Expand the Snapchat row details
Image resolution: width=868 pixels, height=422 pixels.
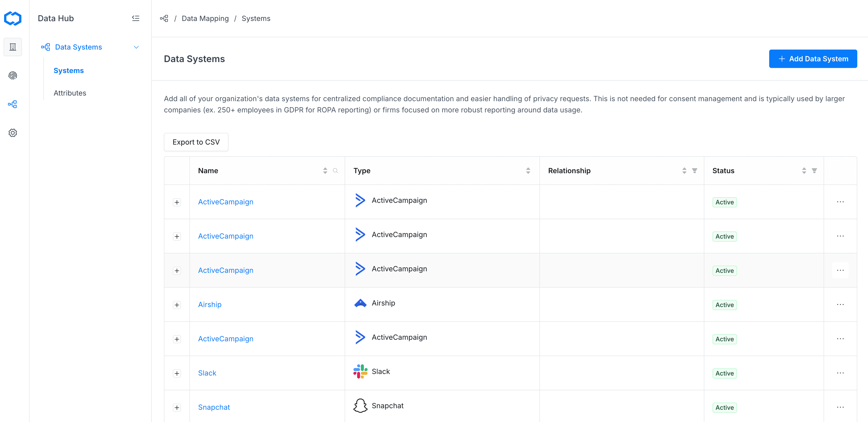[x=177, y=407]
